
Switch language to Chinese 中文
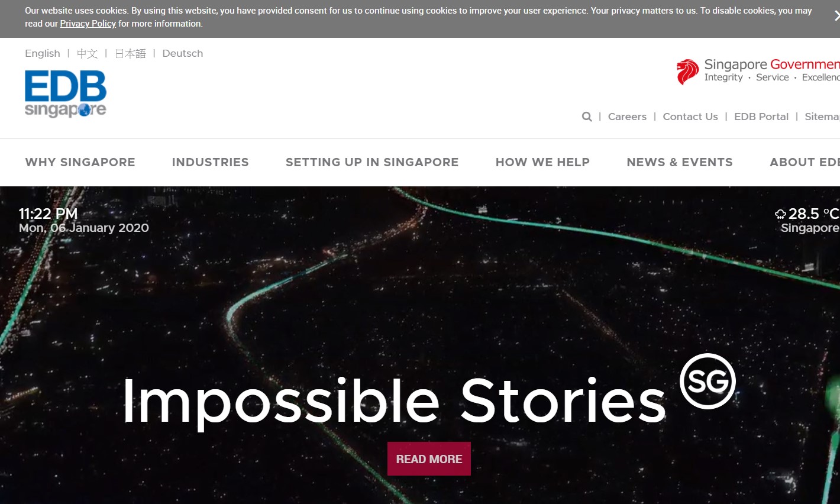pos(87,53)
